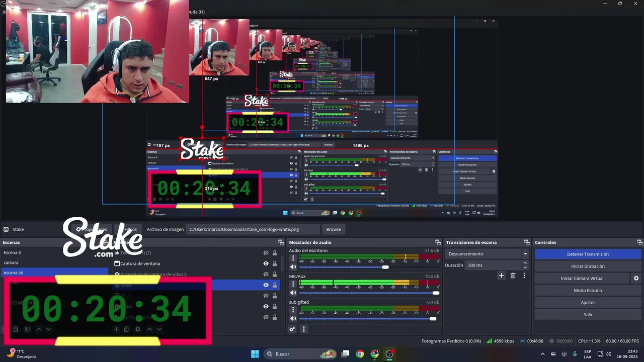Select the camara scene
Viewport: 644px width, 362px height.
pyautogui.click(x=54, y=262)
